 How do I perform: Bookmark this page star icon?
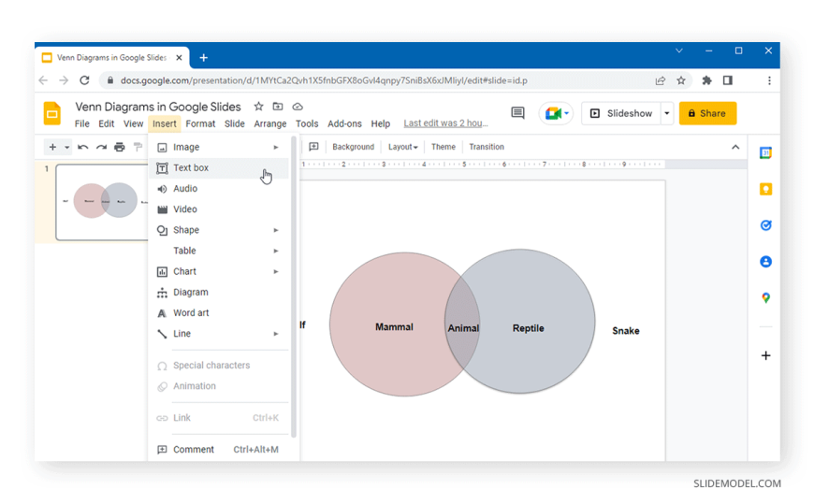(x=681, y=80)
